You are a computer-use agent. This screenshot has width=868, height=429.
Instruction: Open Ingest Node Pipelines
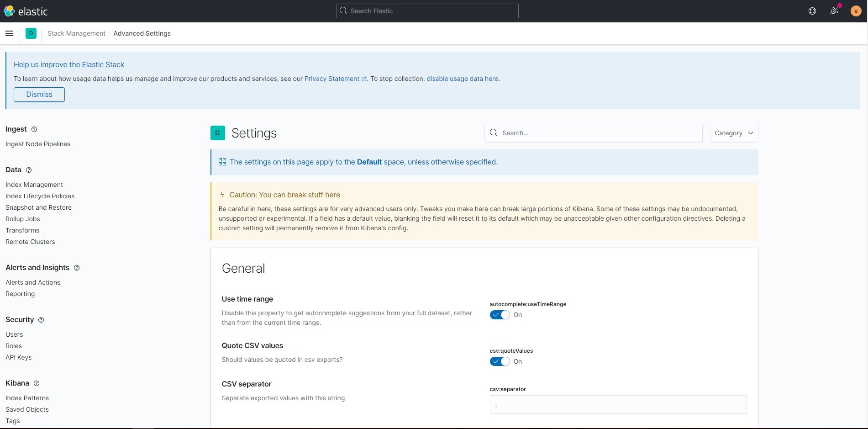(x=38, y=144)
